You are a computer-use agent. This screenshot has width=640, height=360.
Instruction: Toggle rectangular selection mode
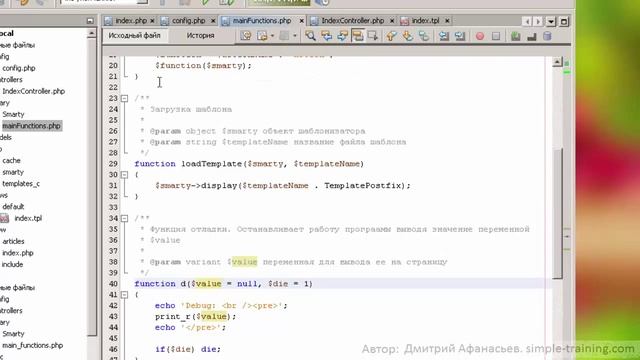point(373,36)
